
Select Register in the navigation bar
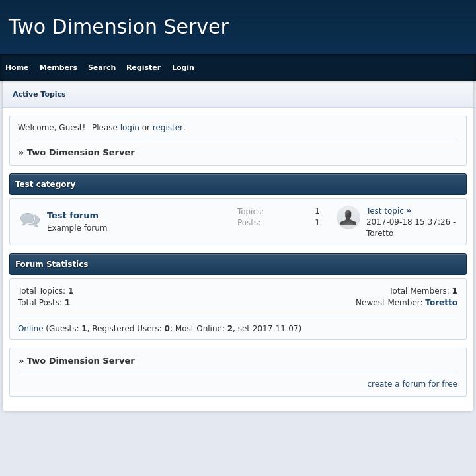[x=143, y=67]
